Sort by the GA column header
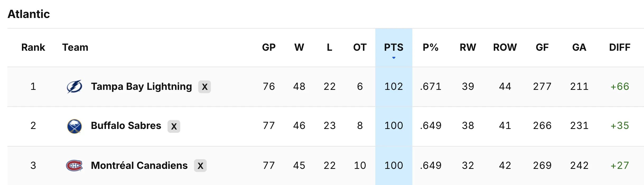 coord(579,47)
